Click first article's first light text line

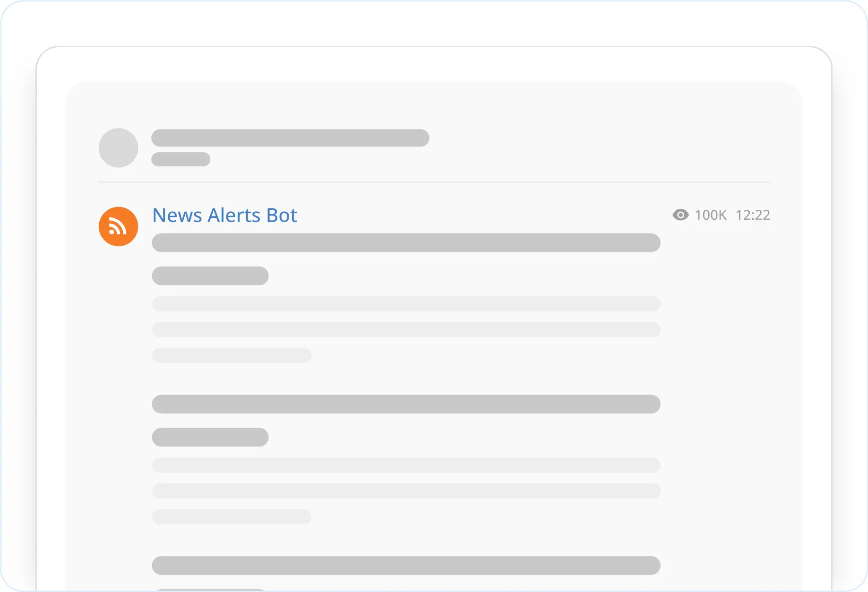(x=406, y=304)
